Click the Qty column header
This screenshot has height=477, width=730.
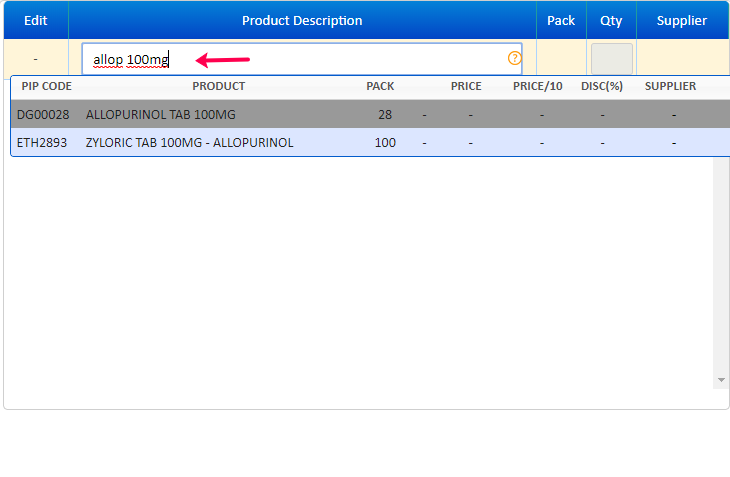611,20
